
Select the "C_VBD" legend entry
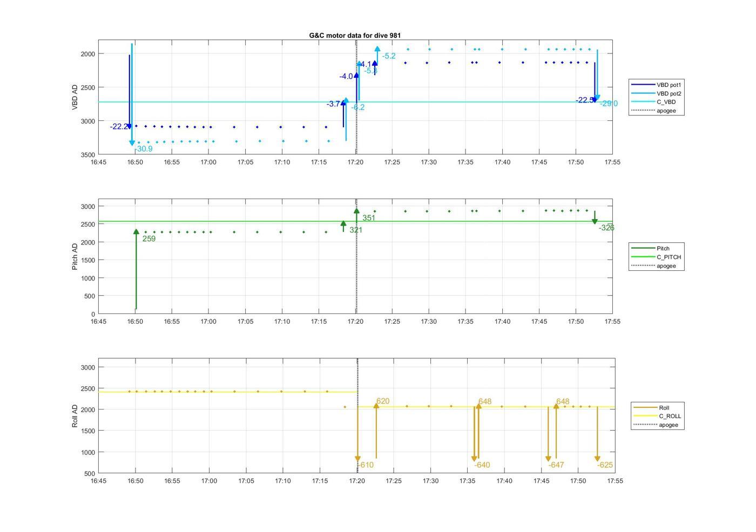[653, 102]
